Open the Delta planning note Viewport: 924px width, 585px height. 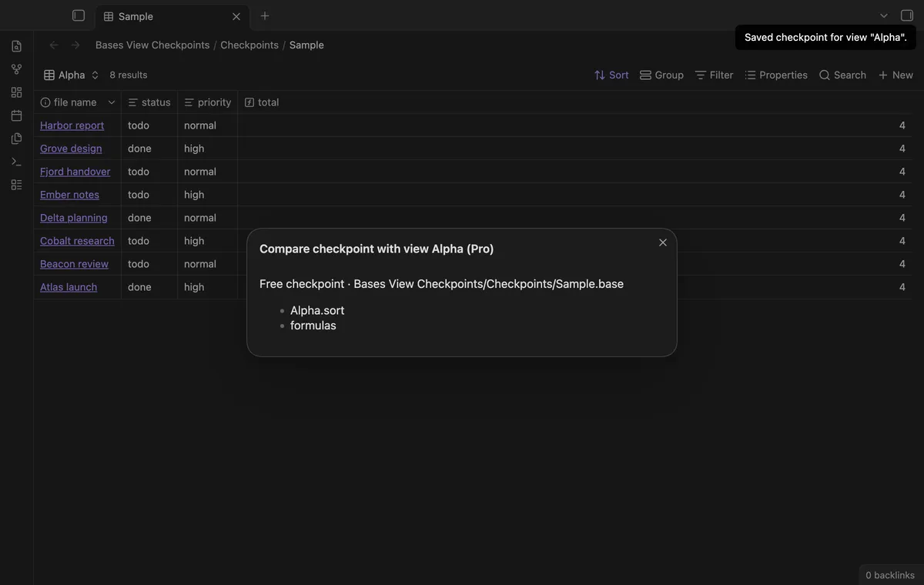[x=74, y=218]
